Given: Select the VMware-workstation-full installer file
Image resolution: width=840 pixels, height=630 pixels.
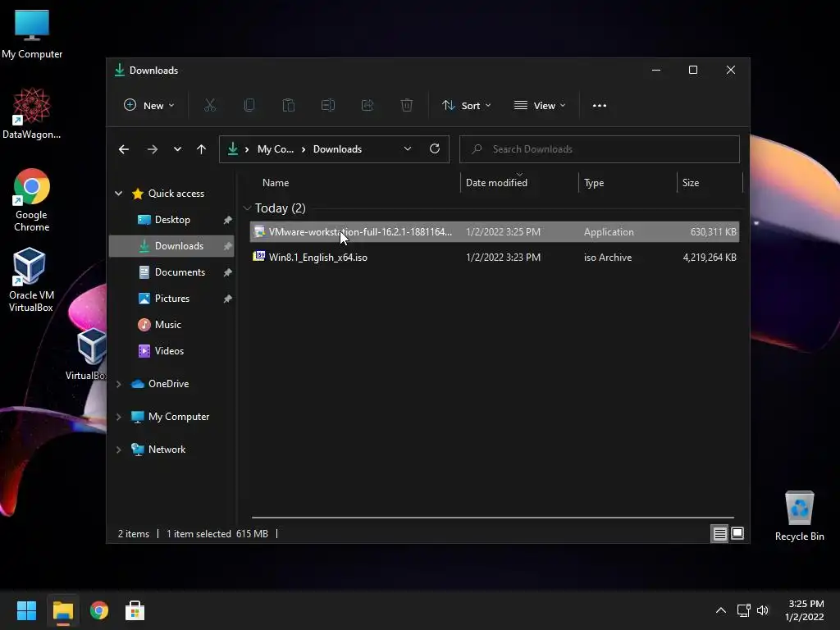Looking at the screenshot, I should click(x=495, y=232).
